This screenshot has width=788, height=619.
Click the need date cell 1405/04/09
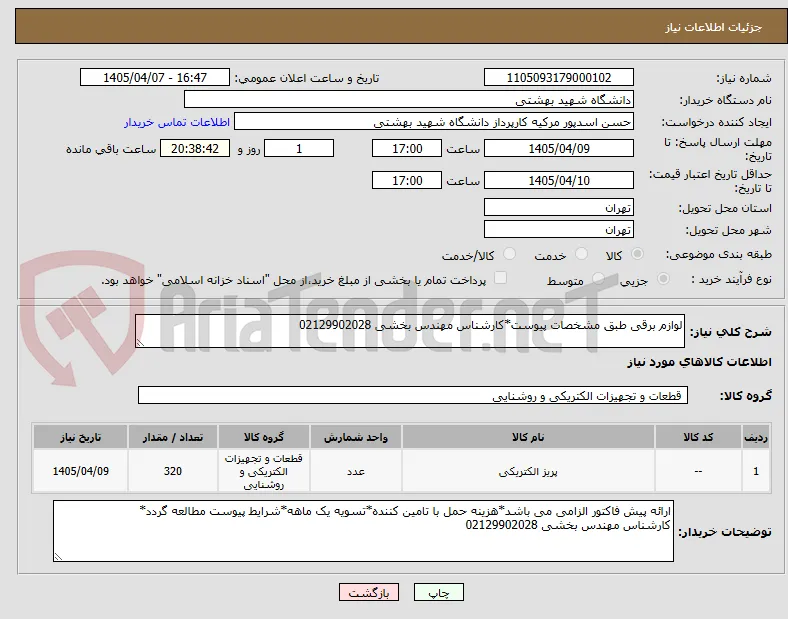point(80,471)
